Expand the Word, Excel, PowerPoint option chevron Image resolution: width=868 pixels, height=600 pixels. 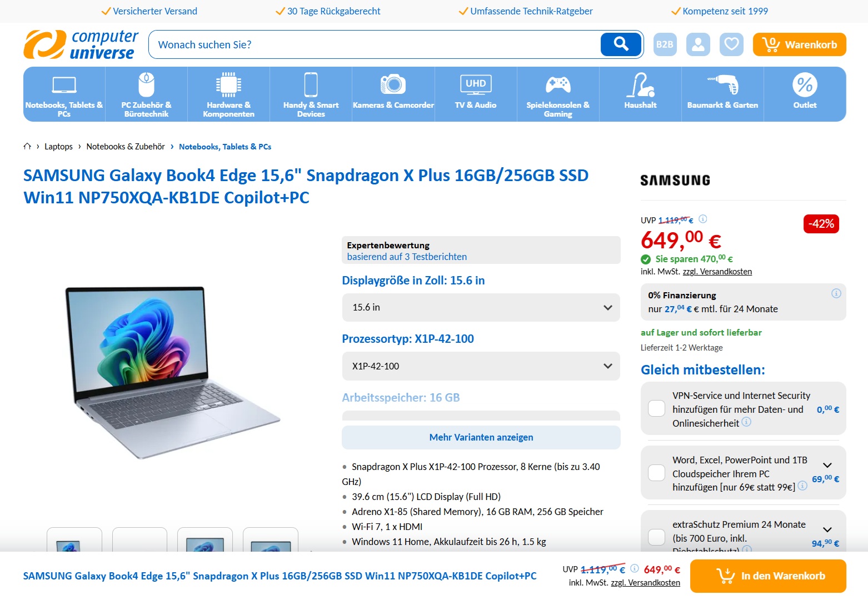[827, 465]
